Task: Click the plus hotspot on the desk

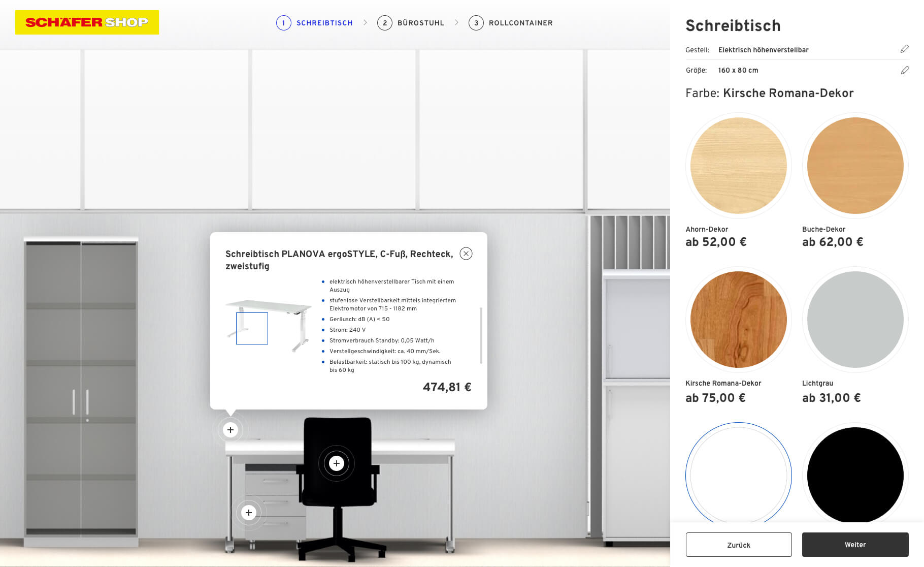Action: click(x=230, y=430)
